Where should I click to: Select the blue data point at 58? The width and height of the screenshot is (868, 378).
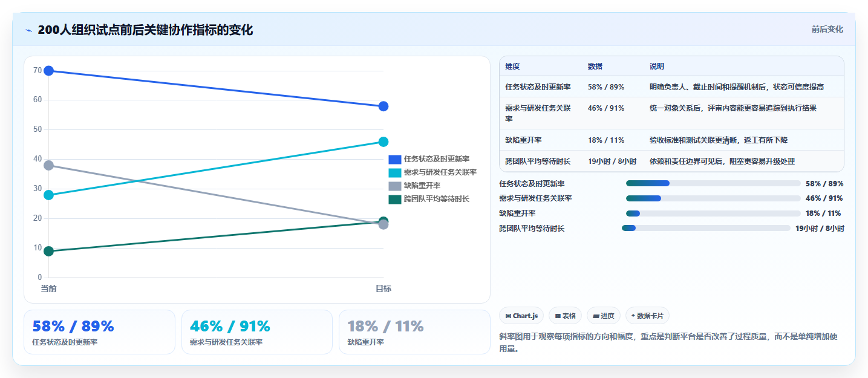(383, 106)
